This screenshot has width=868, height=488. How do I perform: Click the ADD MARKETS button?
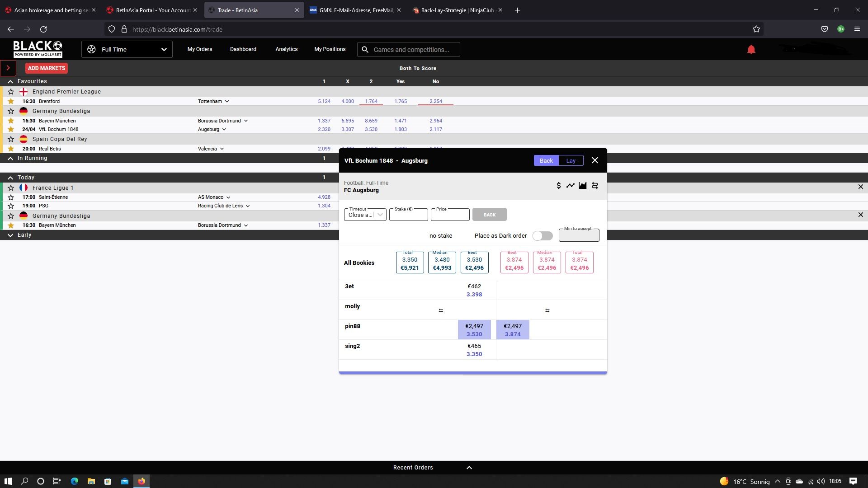pyautogui.click(x=47, y=68)
